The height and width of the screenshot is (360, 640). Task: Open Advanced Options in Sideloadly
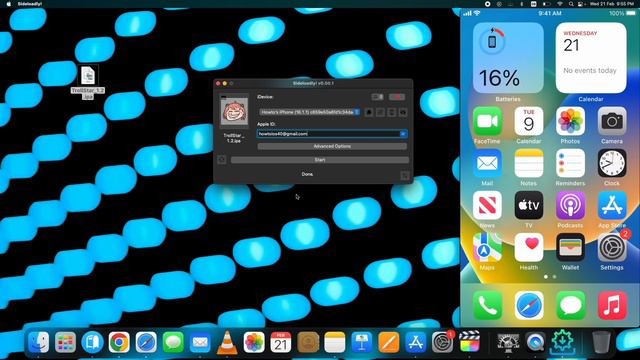coord(332,146)
